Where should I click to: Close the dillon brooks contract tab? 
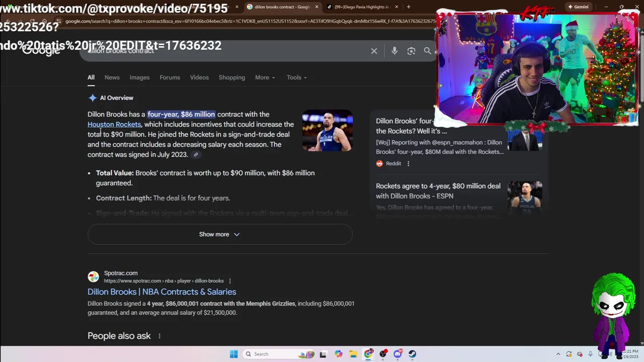pos(317,7)
